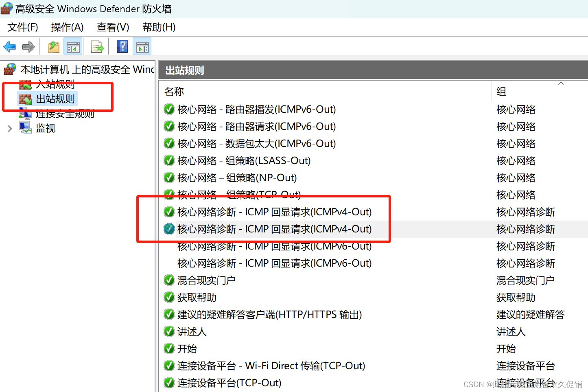Open the 帮助(H) menu

coord(159,27)
